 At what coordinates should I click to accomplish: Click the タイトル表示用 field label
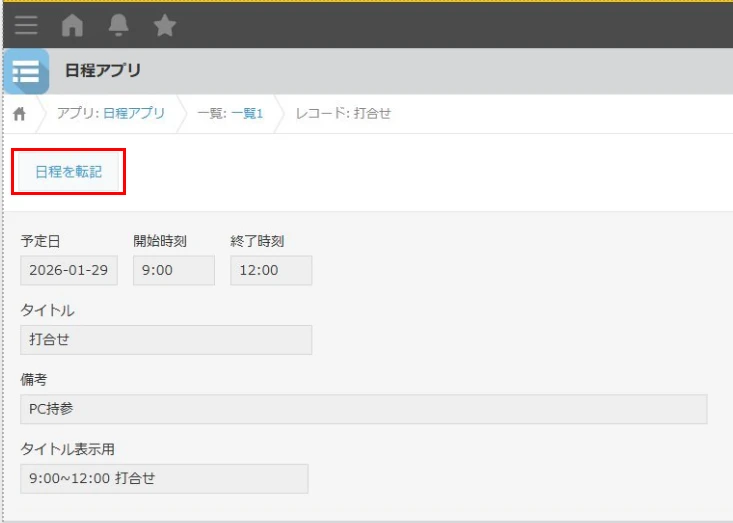click(67, 449)
